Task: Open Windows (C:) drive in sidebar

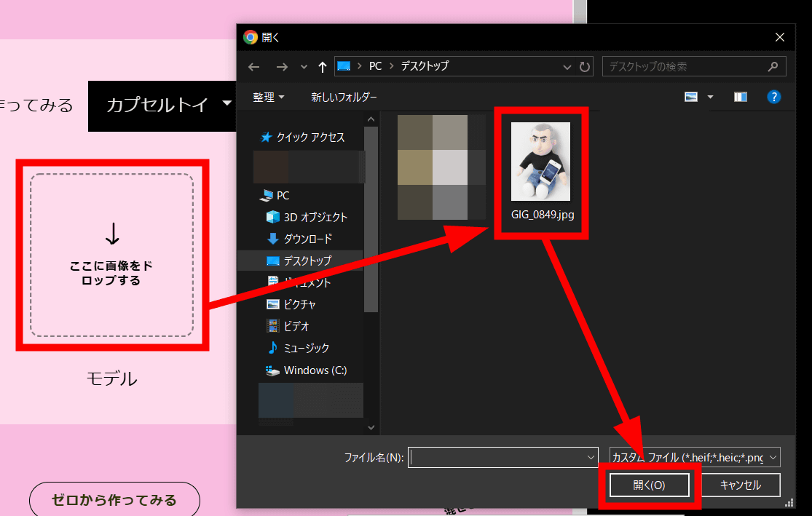Action: pyautogui.click(x=315, y=370)
